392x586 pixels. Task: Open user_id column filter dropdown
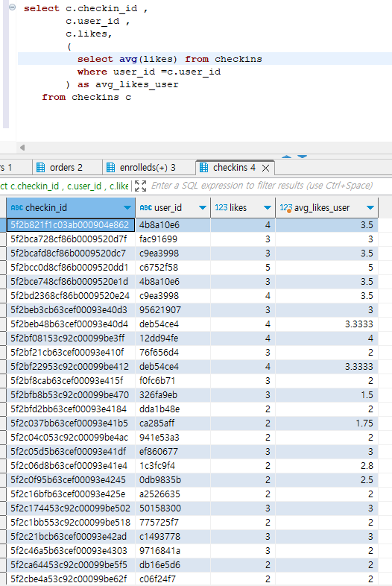(203, 208)
